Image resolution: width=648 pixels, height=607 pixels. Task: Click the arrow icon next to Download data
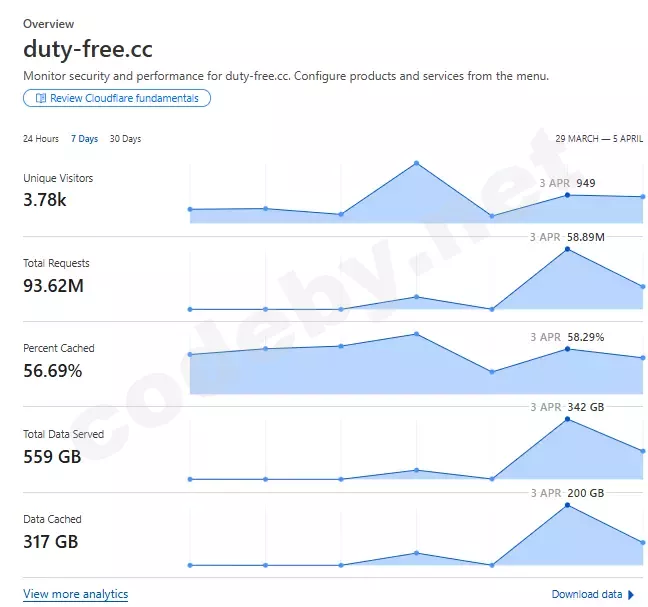[631, 594]
